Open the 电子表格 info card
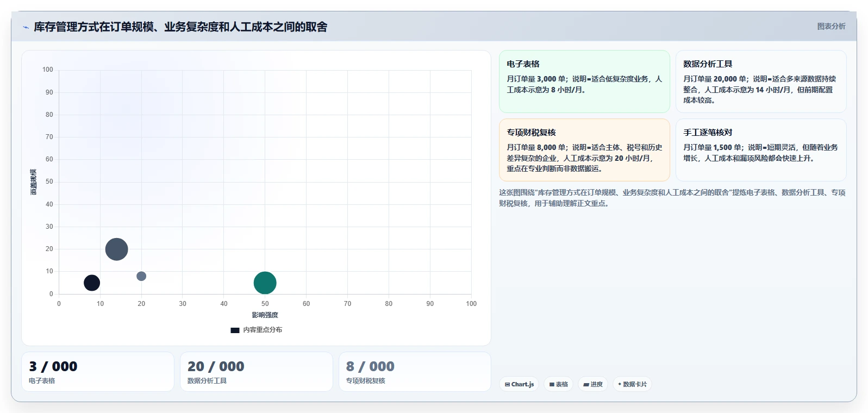 coord(584,82)
